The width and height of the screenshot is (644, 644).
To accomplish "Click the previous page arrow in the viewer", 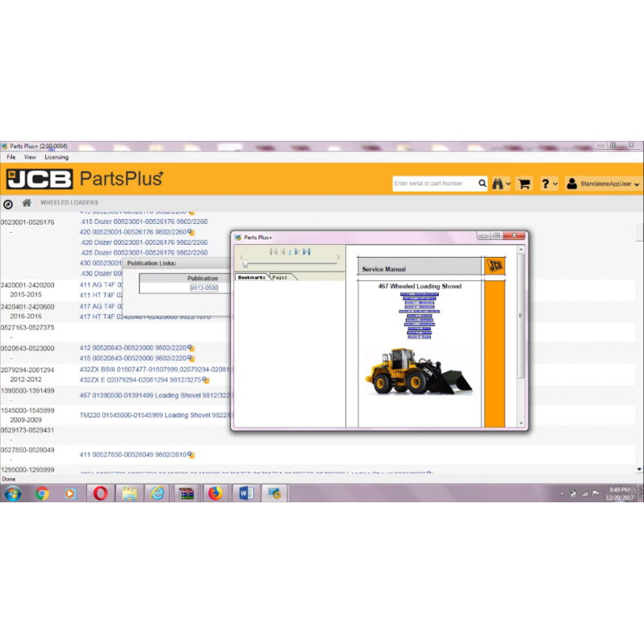I will (283, 251).
